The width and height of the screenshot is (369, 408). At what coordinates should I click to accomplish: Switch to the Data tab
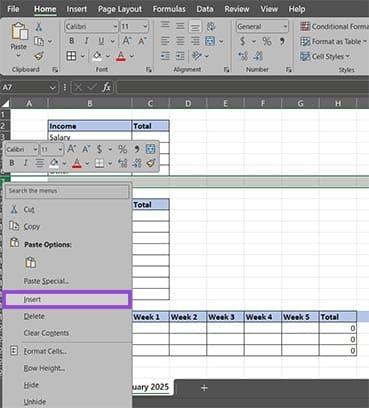(205, 9)
